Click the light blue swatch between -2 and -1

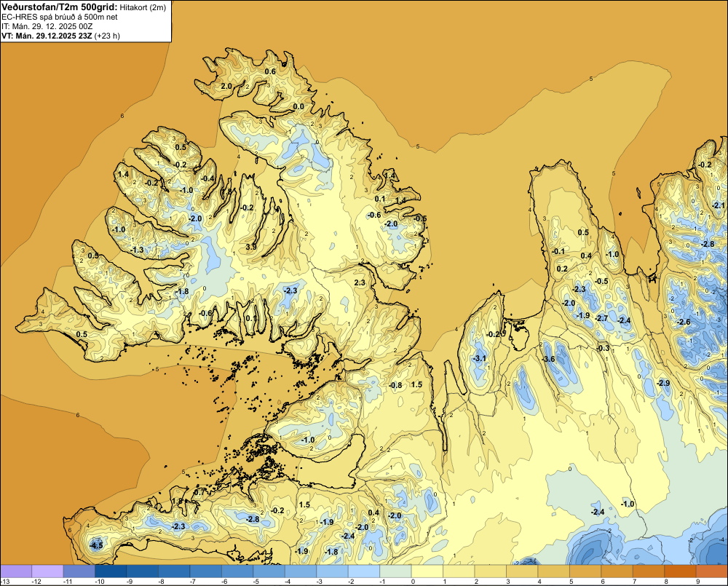pyautogui.click(x=364, y=571)
